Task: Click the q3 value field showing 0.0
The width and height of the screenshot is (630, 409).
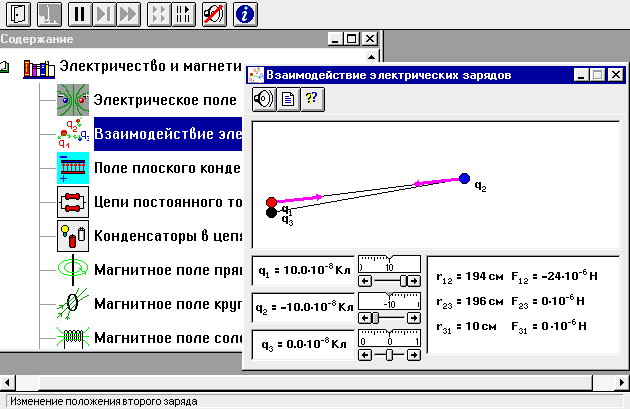Action: 303,344
